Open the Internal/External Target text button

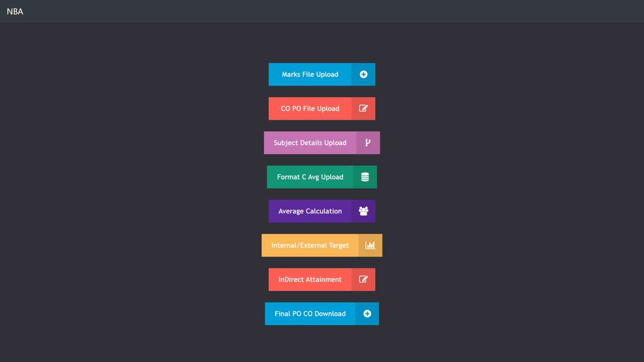click(x=310, y=245)
